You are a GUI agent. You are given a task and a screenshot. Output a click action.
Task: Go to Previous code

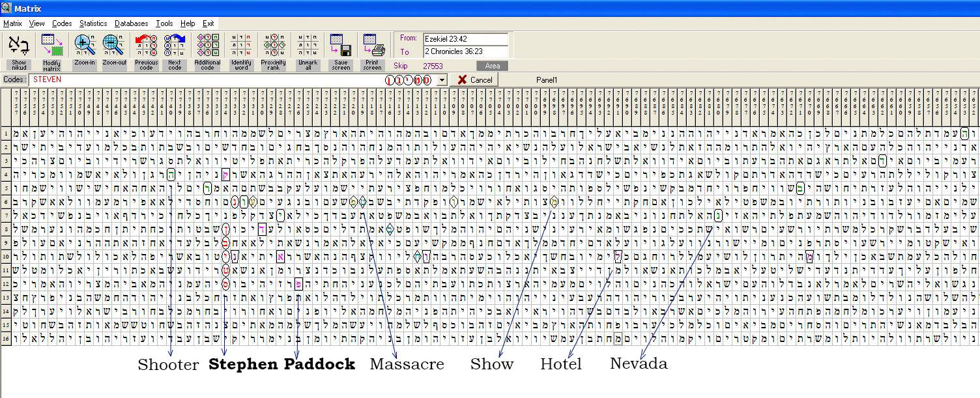(147, 51)
